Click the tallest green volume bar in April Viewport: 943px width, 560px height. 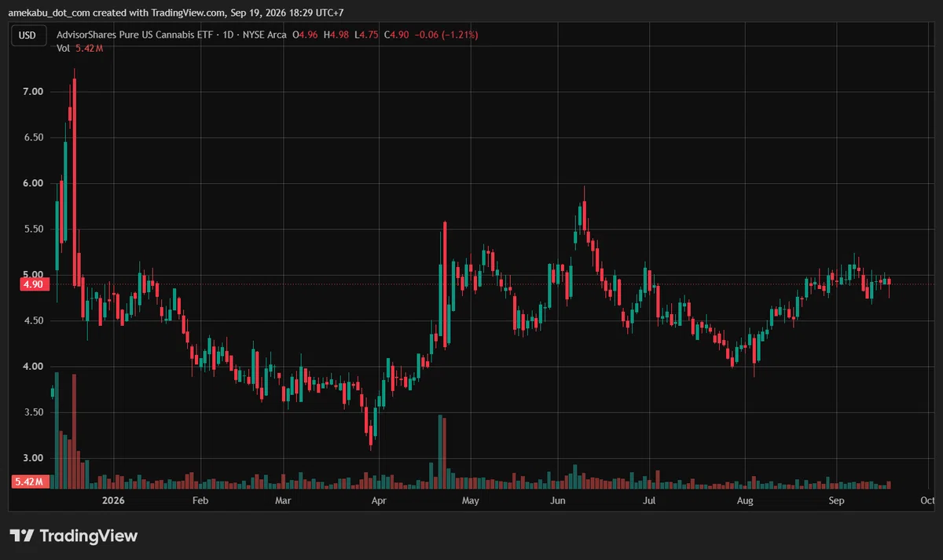[x=440, y=452]
